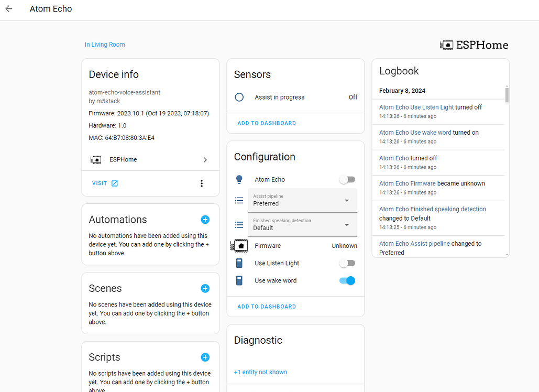The width and height of the screenshot is (539, 392).
Task: Click the Assist pipeline list icon
Action: point(239,200)
